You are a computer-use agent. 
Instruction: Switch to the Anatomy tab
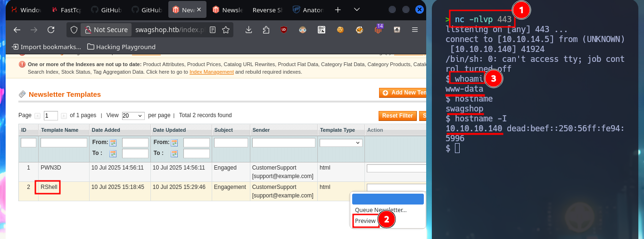[x=308, y=10]
